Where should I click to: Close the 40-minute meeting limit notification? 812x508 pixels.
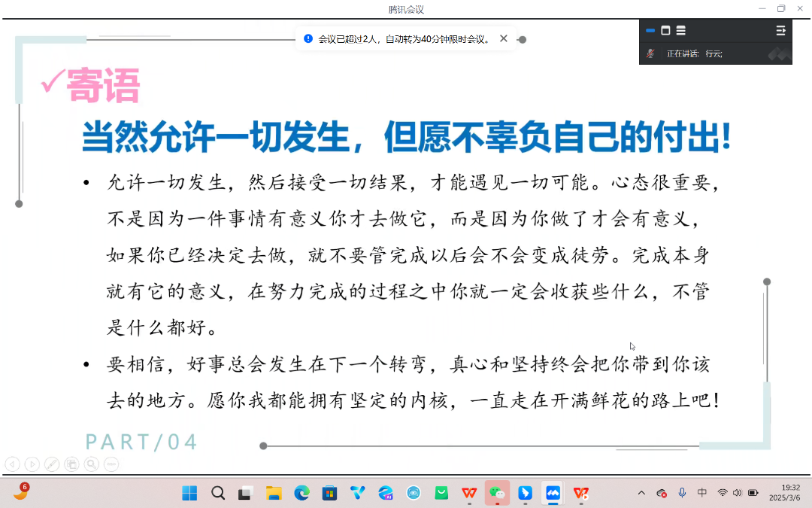504,38
